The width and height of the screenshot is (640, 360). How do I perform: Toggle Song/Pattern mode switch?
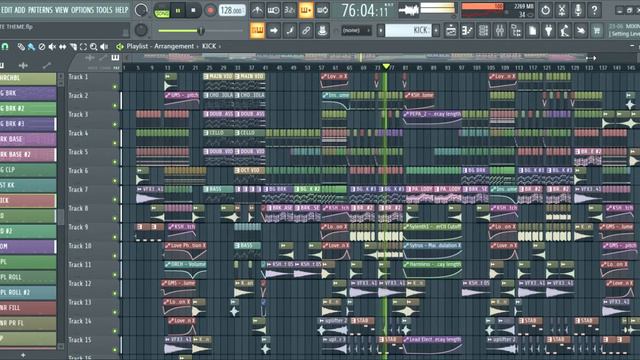pyautogui.click(x=162, y=11)
